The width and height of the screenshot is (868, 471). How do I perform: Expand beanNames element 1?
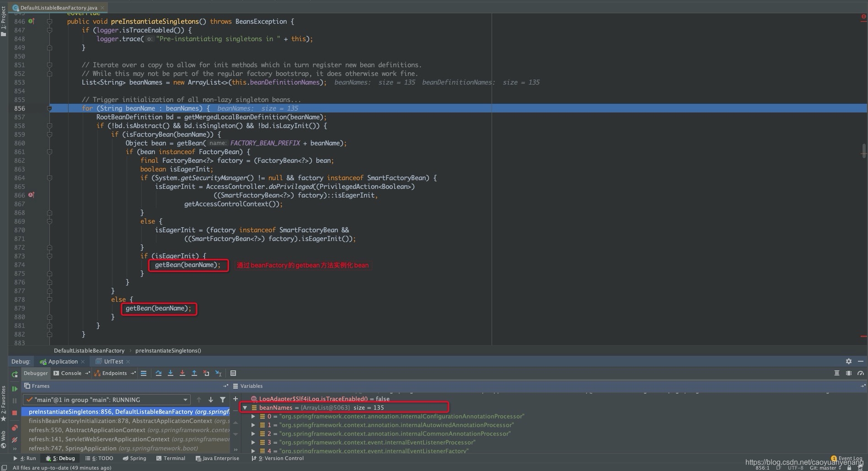coord(253,425)
